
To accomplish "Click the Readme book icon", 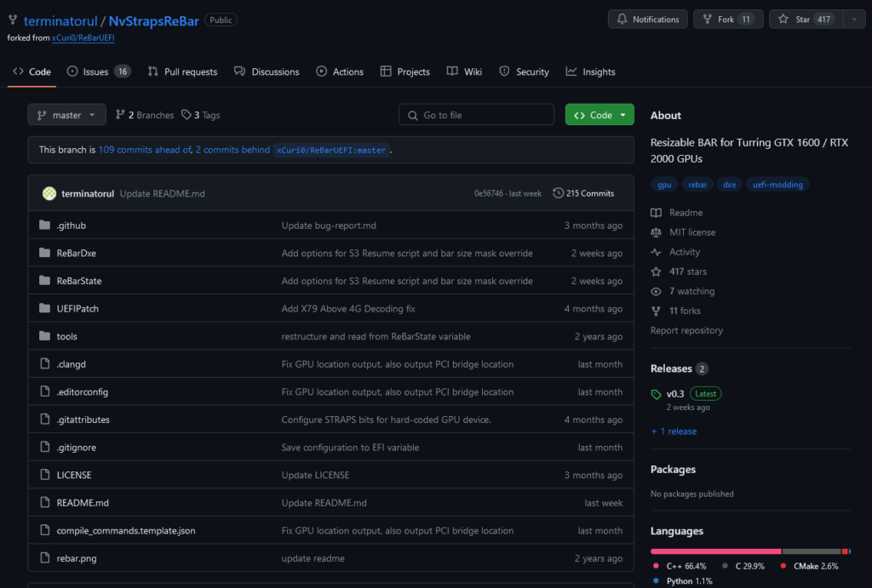I will coord(656,213).
